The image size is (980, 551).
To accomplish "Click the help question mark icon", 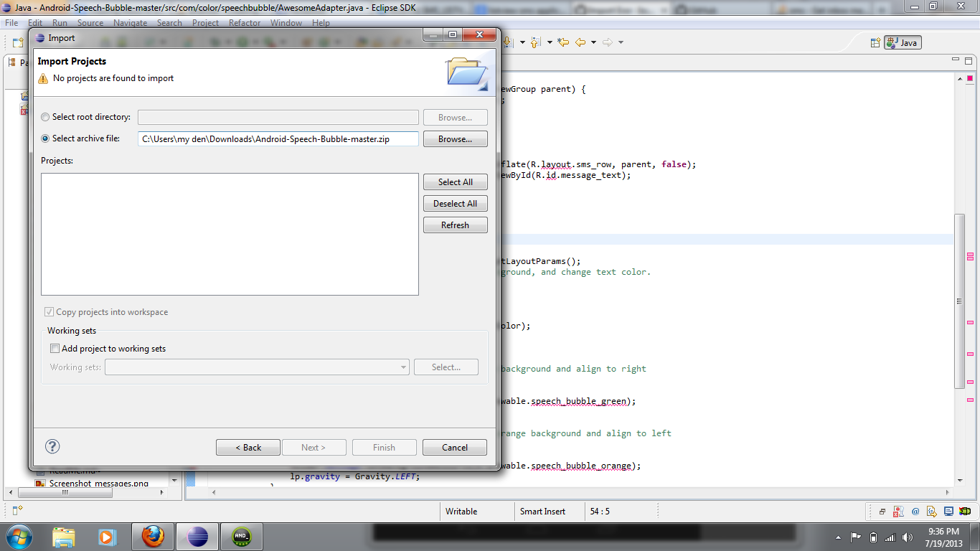I will [x=52, y=446].
